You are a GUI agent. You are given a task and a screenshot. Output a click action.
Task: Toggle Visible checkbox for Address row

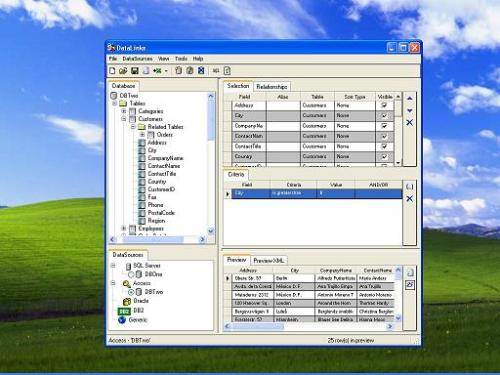tap(384, 105)
